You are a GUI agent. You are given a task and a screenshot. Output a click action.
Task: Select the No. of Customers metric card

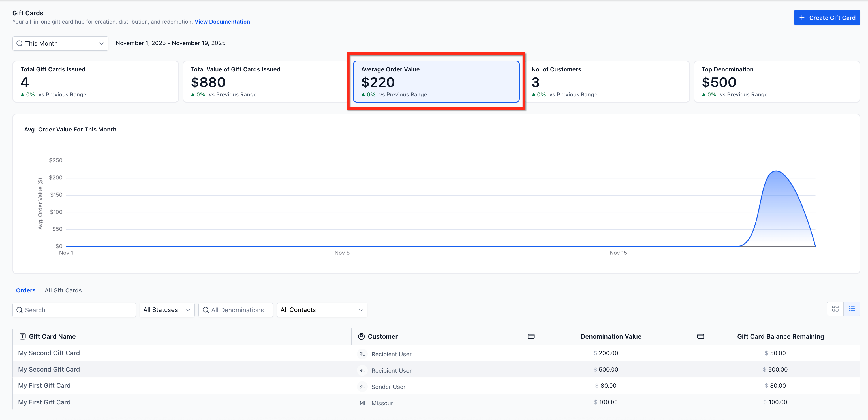click(x=606, y=81)
